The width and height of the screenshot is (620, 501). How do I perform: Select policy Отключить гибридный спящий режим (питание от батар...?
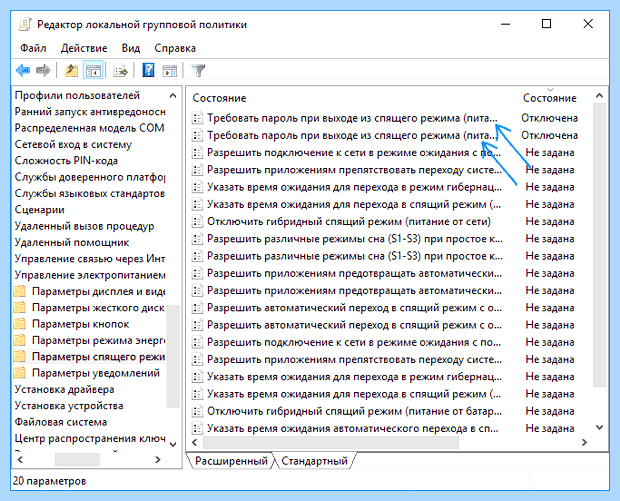(x=354, y=411)
